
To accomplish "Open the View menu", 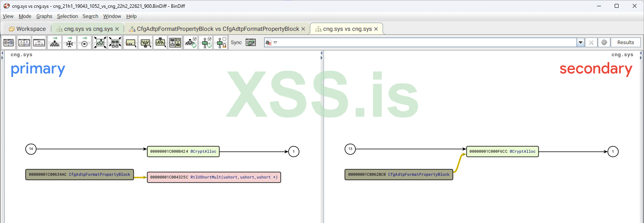I will (8, 16).
